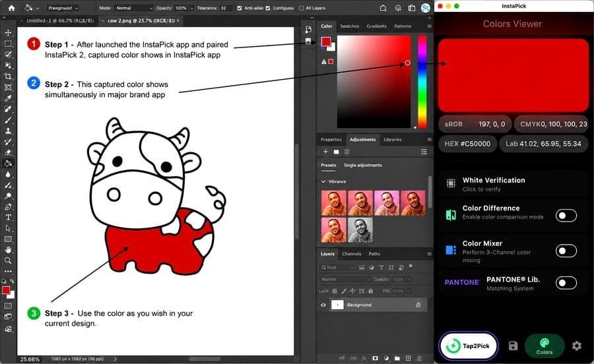Image resolution: width=594 pixels, height=364 pixels.
Task: Open the Photoshop search icon in options bar
Action: pyautogui.click(x=383, y=8)
